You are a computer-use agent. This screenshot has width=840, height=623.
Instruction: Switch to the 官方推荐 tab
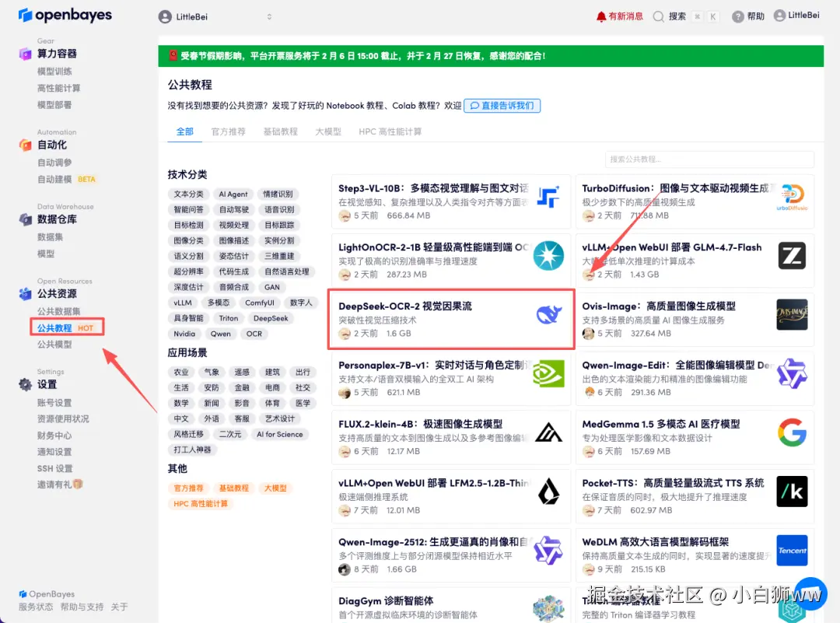tap(228, 131)
